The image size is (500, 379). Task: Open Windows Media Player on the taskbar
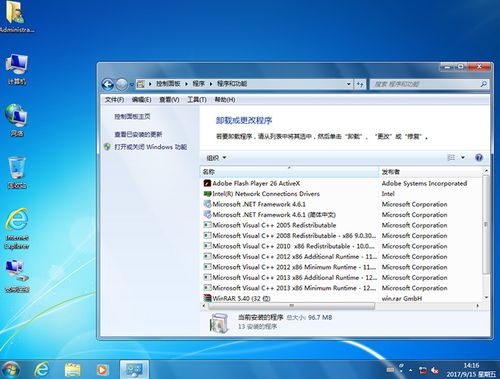pyautogui.click(x=102, y=369)
